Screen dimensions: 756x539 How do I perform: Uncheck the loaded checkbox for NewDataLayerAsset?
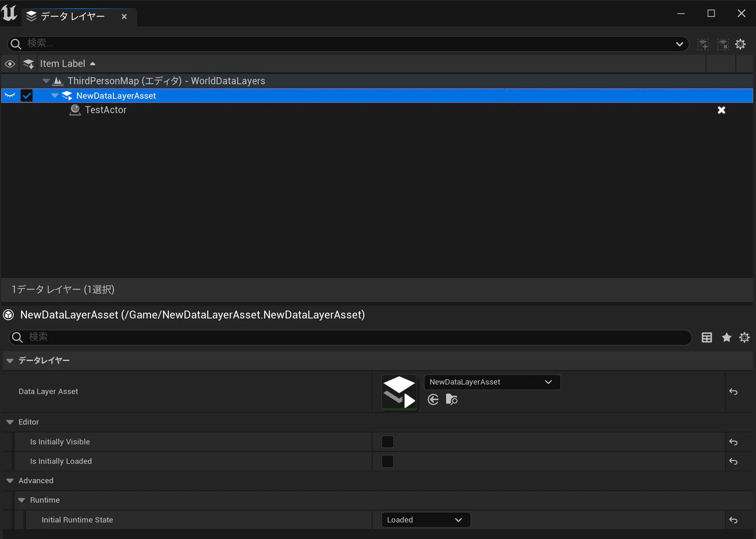point(27,96)
